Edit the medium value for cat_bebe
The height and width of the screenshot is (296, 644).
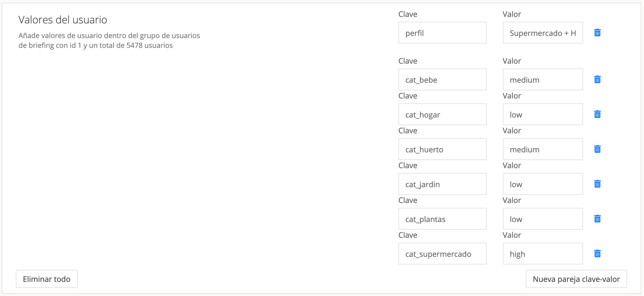click(x=543, y=80)
